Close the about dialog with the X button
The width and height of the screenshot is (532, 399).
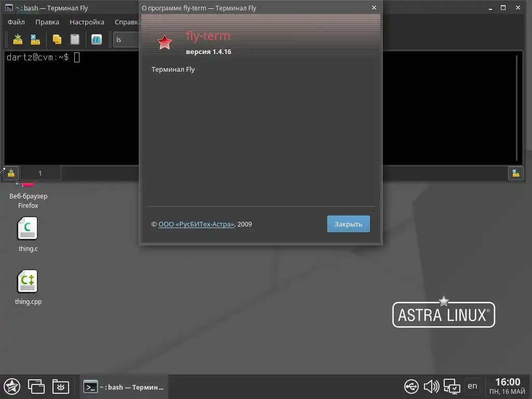pyautogui.click(x=374, y=7)
